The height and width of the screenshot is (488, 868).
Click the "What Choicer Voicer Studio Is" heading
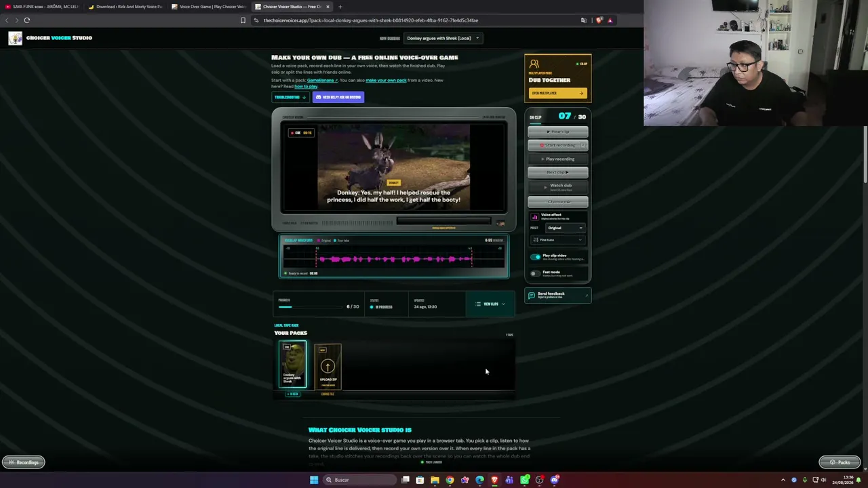pyautogui.click(x=360, y=430)
